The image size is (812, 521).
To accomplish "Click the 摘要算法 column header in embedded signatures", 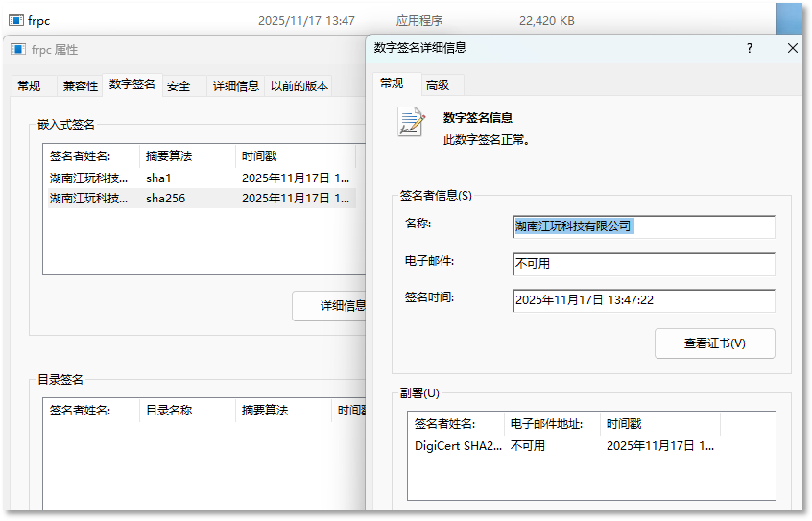I will 187,155.
